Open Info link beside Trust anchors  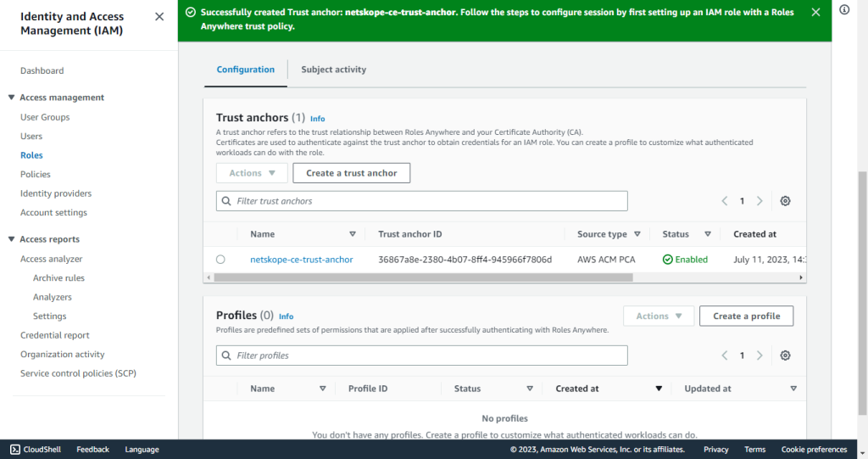(x=317, y=119)
